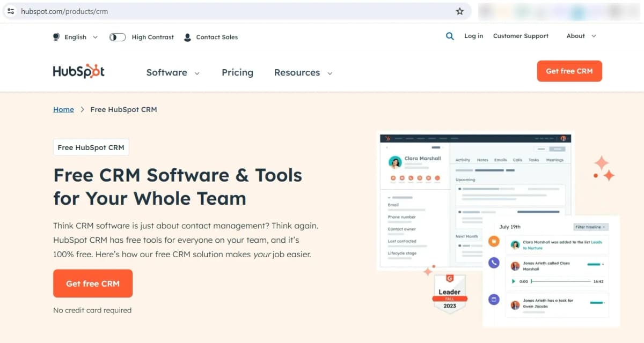Image resolution: width=644 pixels, height=343 pixels.
Task: Click the purple call icon in timeline
Action: click(x=494, y=263)
